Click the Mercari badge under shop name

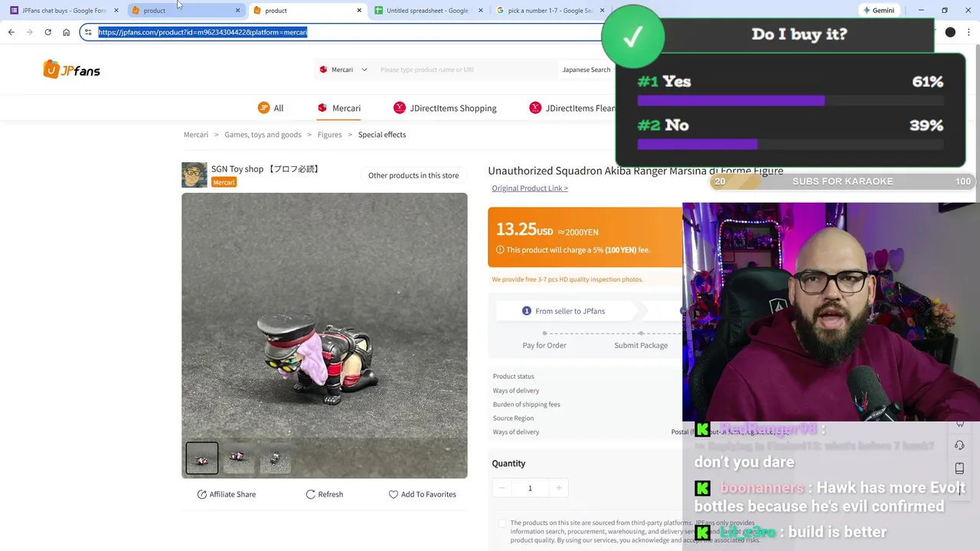(224, 182)
